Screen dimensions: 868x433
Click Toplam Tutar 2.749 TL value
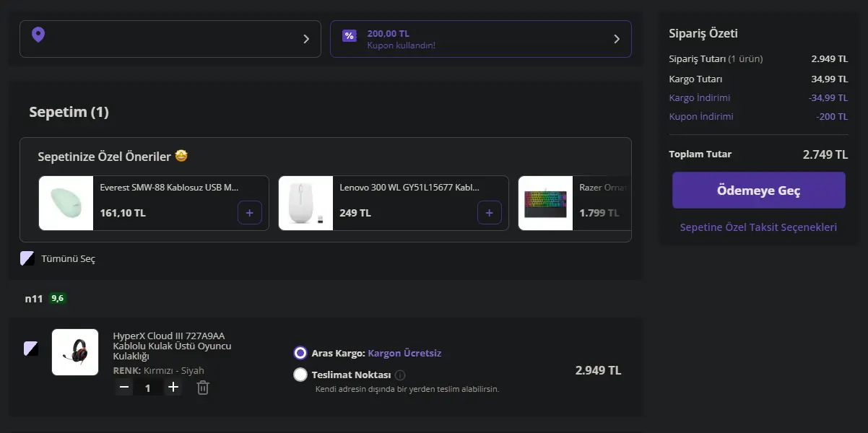825,154
